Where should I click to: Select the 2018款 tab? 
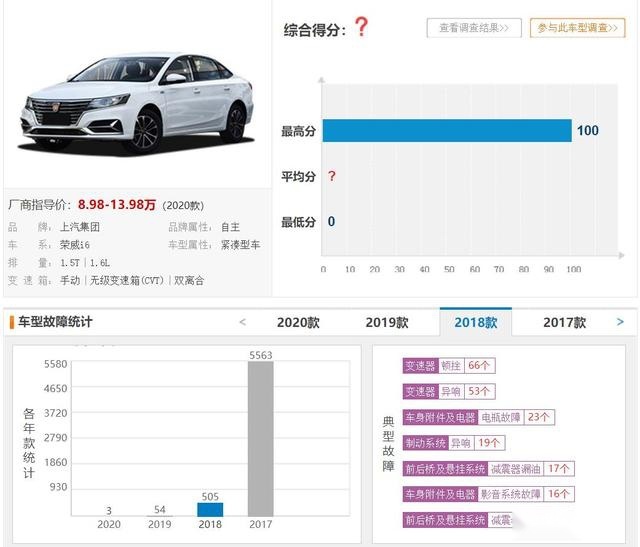coord(476,322)
